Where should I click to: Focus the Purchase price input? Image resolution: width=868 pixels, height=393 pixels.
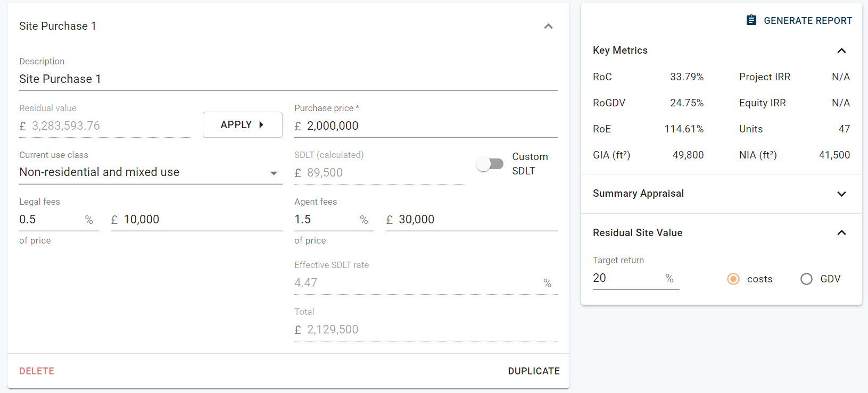(430, 126)
